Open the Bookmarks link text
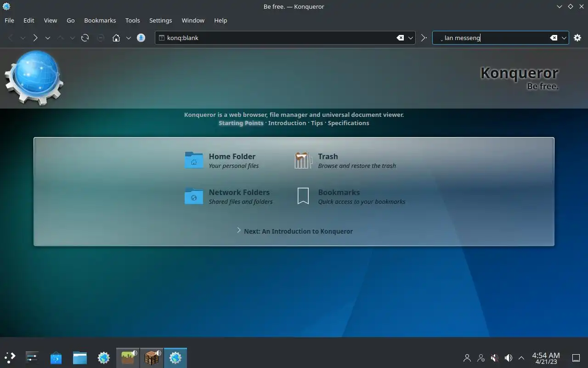Image resolution: width=588 pixels, height=368 pixels. pyautogui.click(x=339, y=192)
